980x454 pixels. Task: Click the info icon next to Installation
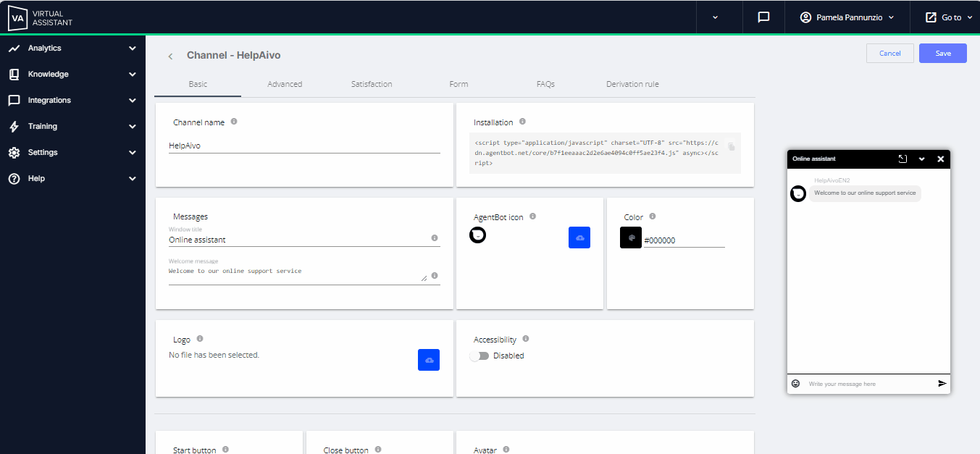pos(522,122)
